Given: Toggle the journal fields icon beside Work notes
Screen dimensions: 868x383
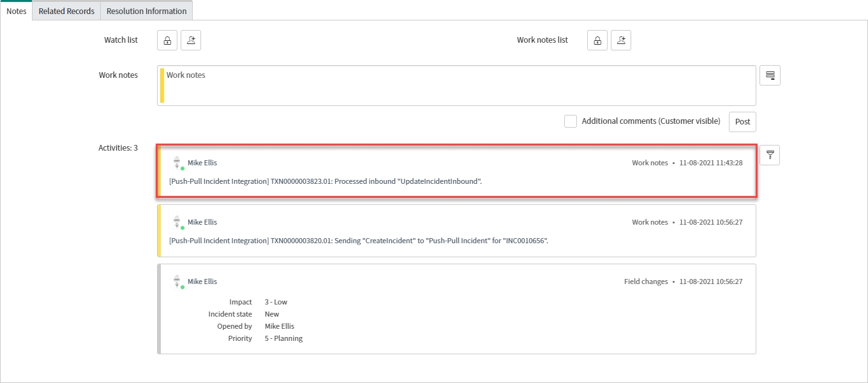Looking at the screenshot, I should (770, 75).
